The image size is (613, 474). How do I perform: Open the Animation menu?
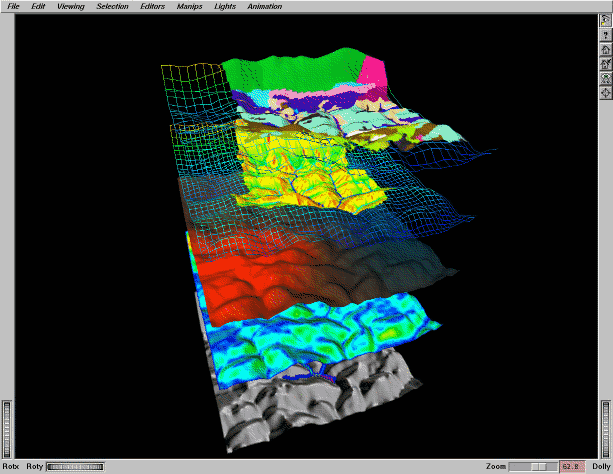(264, 6)
